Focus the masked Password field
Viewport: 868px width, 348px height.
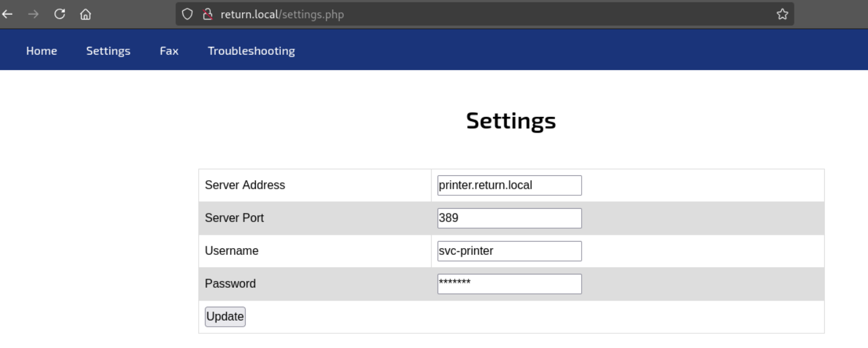509,284
